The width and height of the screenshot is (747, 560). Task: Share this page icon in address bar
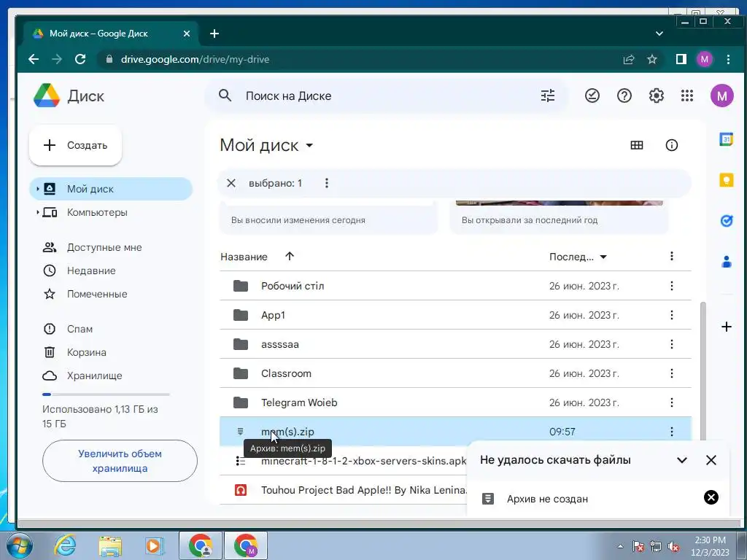coord(629,59)
